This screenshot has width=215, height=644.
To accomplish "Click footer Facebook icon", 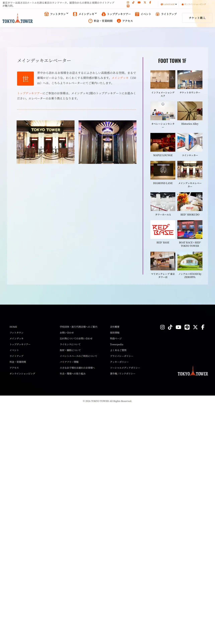I will [203, 327].
